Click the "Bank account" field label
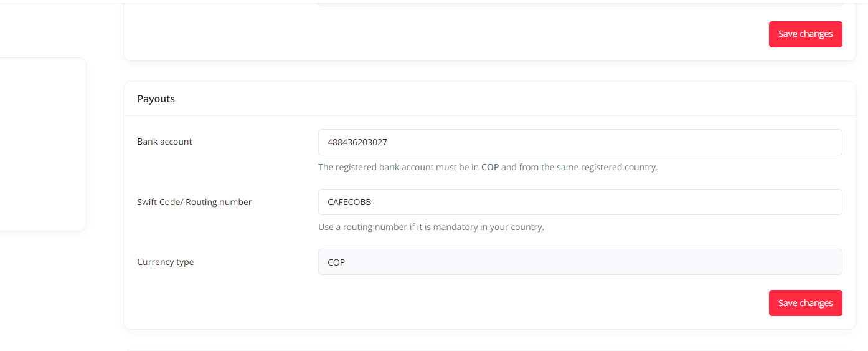The image size is (868, 351). 164,142
